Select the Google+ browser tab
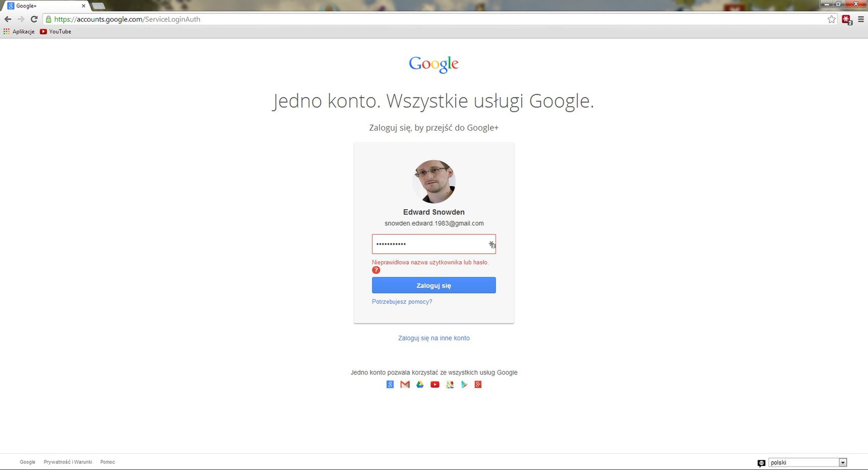This screenshot has width=868, height=470. pos(45,6)
